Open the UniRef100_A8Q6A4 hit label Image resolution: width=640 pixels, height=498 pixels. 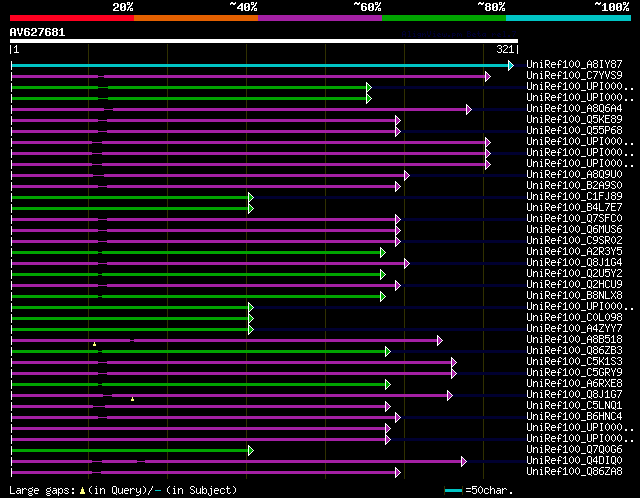(x=574, y=109)
